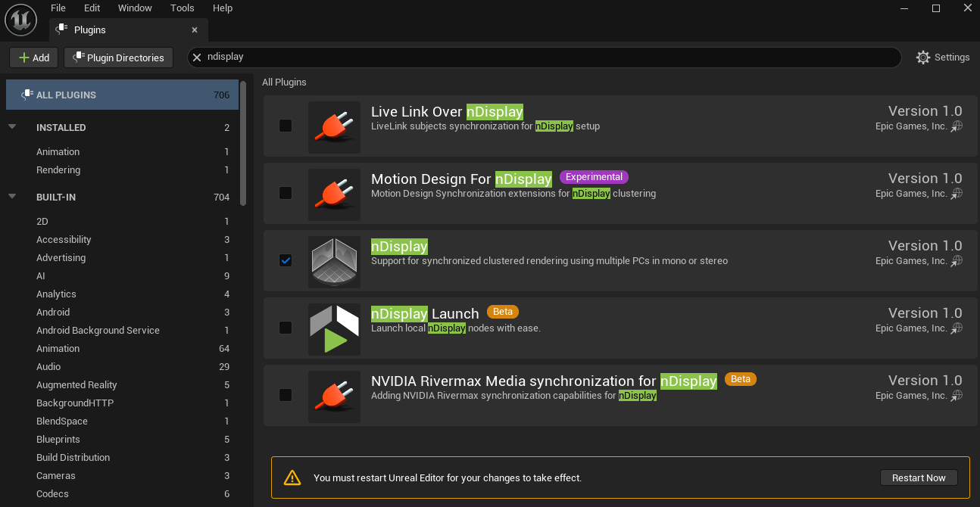Enable the nDisplay Launch plugin checkbox
The height and width of the screenshot is (507, 980).
[286, 328]
